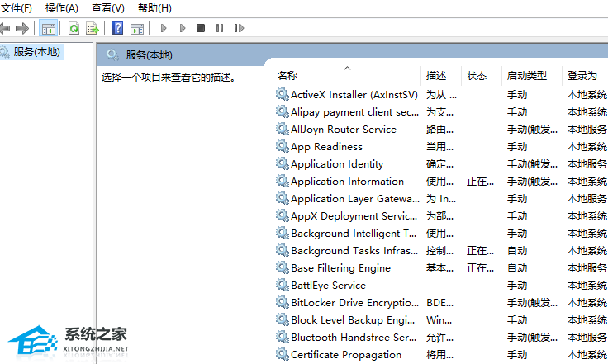The height and width of the screenshot is (364, 608).
Task: Open Help with the blue question mark icon
Action: coord(118,29)
